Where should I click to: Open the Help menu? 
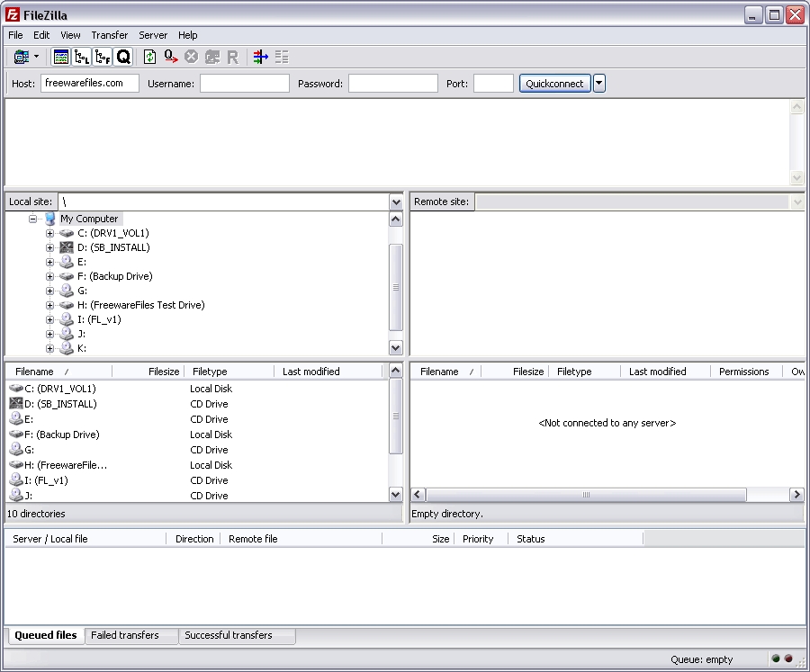(187, 35)
